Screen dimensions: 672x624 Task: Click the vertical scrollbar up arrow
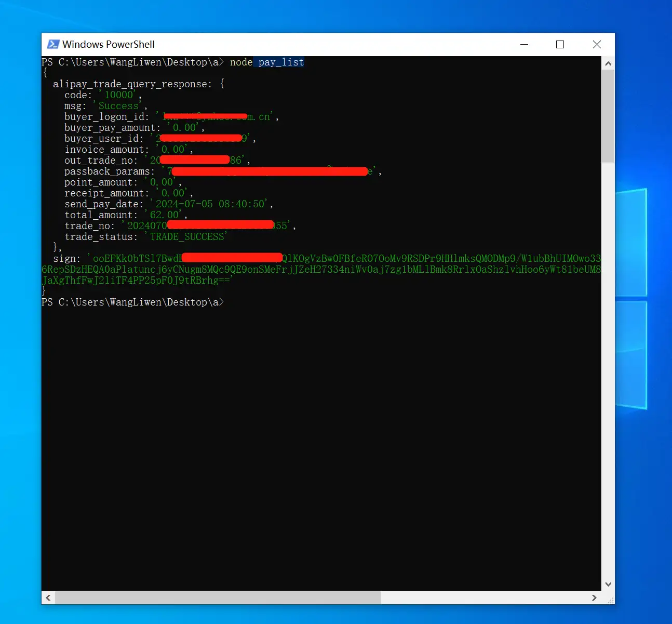tap(608, 63)
